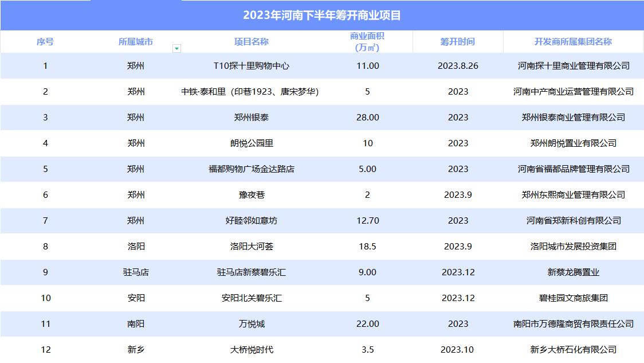Click the 筹开时间 column header
The image size is (644, 363).
pyautogui.click(x=458, y=41)
